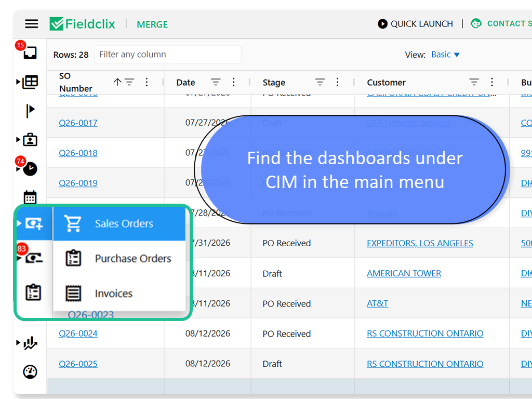Click the Customer column header
Viewport: 532px width, 399px height.
tap(386, 83)
